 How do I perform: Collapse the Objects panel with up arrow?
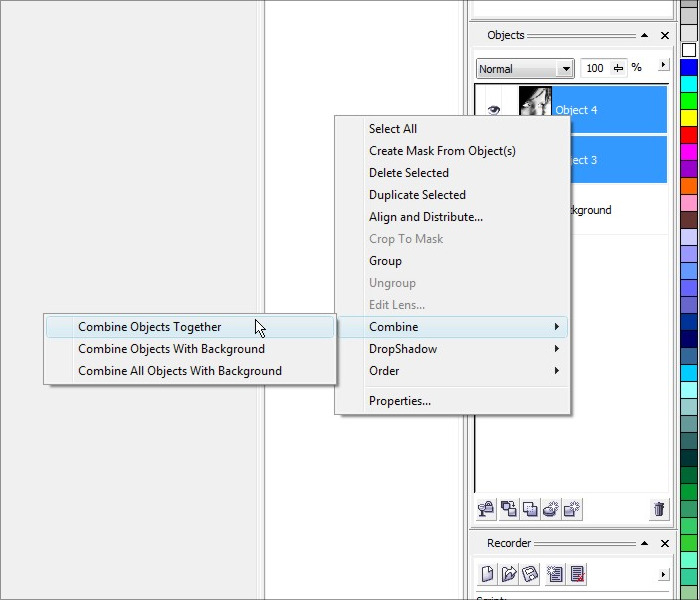click(x=644, y=35)
